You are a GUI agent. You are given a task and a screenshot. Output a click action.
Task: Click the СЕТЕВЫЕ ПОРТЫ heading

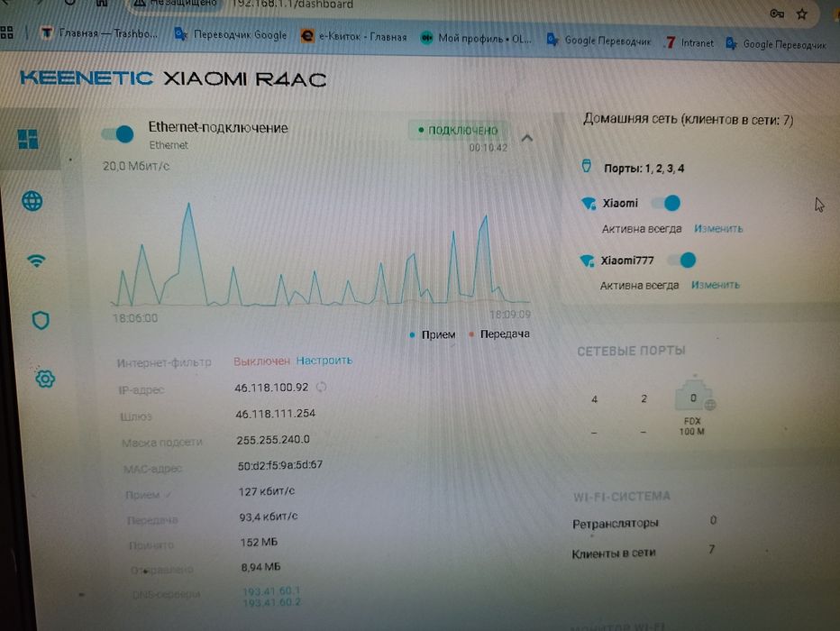click(631, 351)
